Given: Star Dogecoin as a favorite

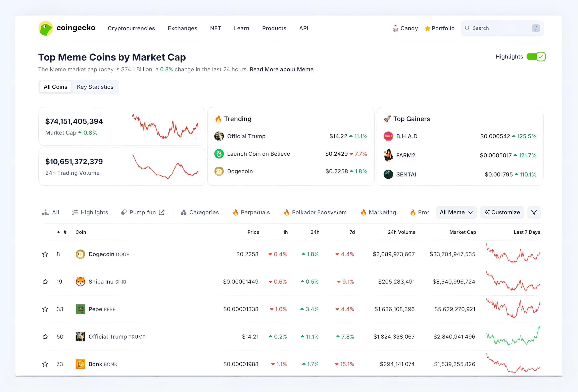Looking at the screenshot, I should [x=45, y=254].
